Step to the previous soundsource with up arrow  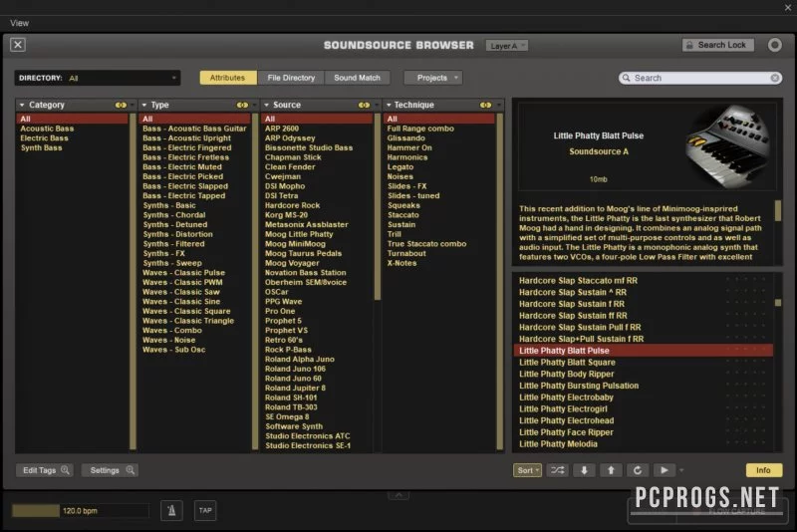[611, 470]
